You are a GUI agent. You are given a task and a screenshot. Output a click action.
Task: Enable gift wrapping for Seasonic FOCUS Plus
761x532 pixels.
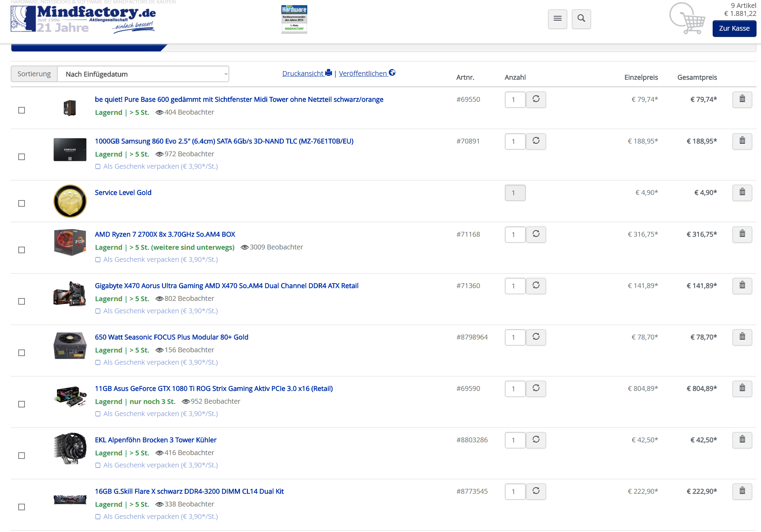pos(98,363)
